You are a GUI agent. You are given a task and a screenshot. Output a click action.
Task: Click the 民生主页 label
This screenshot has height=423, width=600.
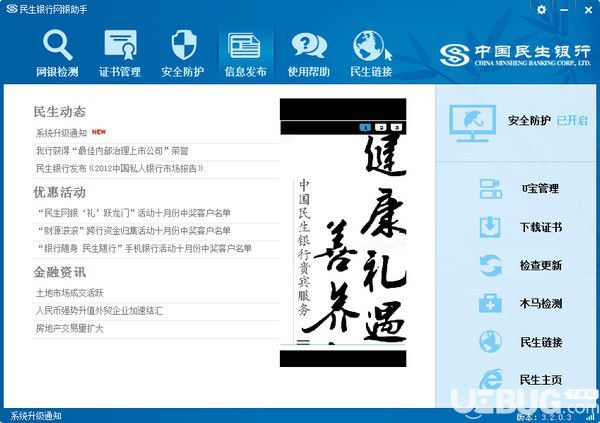tap(541, 380)
